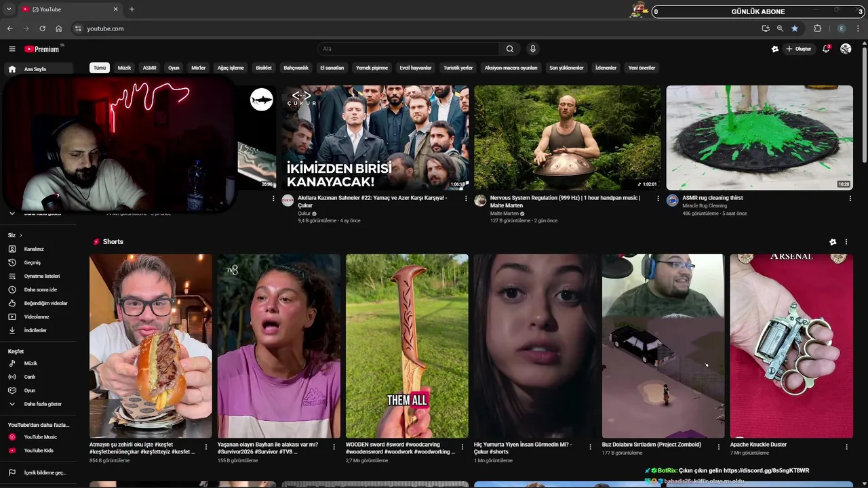868x488 pixels.
Task: Open more options for handpan video
Action: point(658,199)
